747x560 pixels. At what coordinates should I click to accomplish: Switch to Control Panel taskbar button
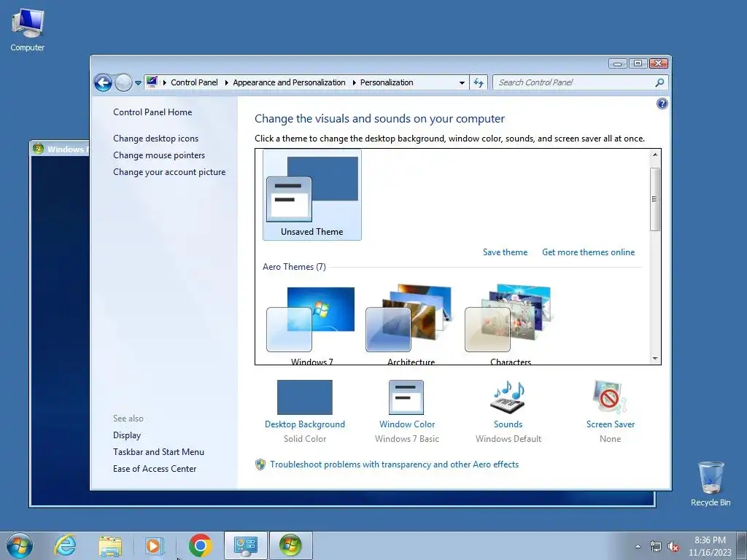coord(245,545)
